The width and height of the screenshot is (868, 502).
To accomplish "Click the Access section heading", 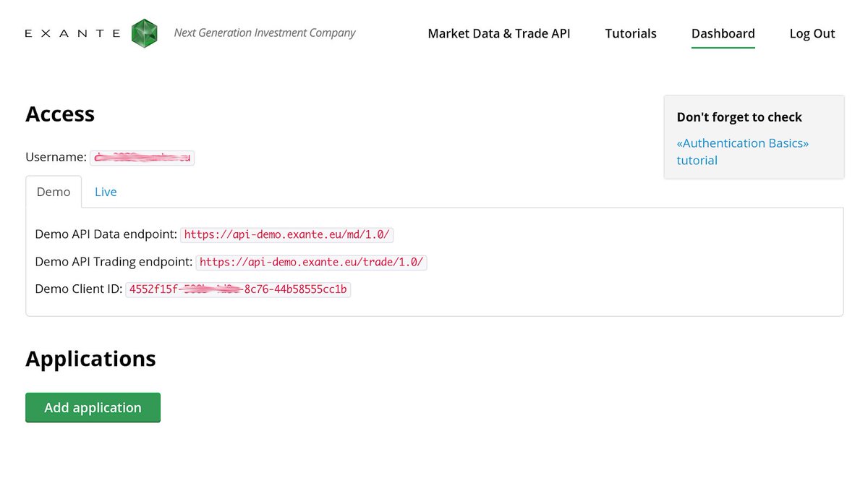I will click(x=60, y=114).
